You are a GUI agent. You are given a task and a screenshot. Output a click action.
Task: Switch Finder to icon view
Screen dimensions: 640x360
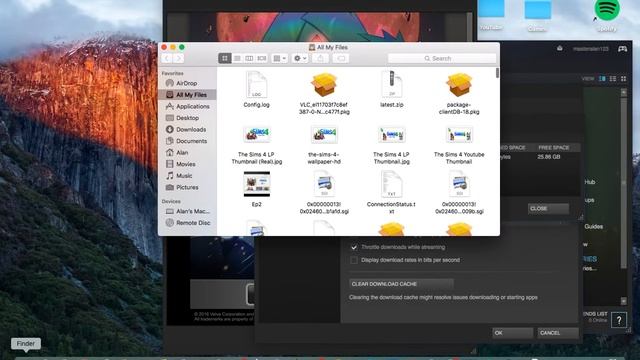(x=224, y=58)
